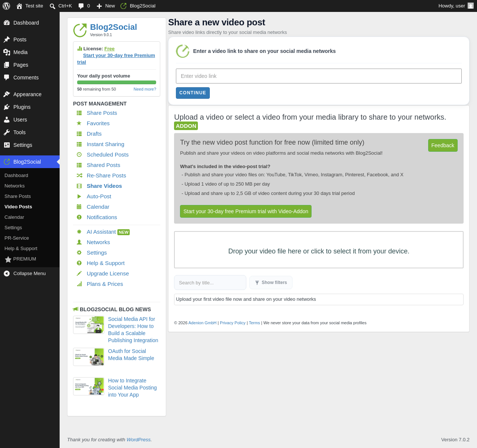477x448 pixels.
Task: Open the OAuth for Social Media thumbnail
Action: (89, 357)
